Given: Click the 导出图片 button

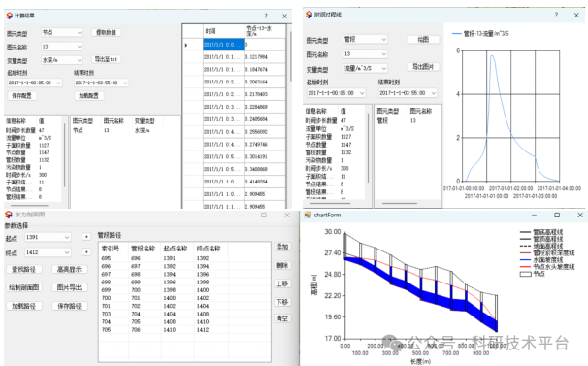Looking at the screenshot, I should (x=423, y=67).
